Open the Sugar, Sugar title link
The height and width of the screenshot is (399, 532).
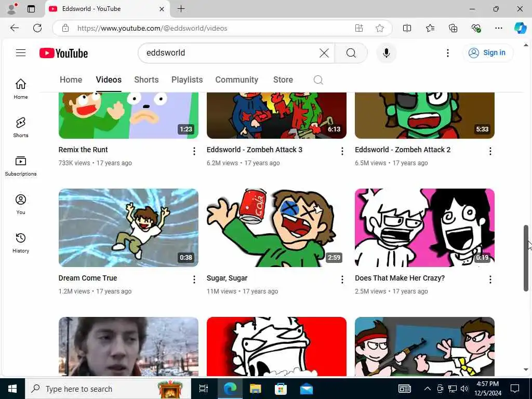coord(227,278)
